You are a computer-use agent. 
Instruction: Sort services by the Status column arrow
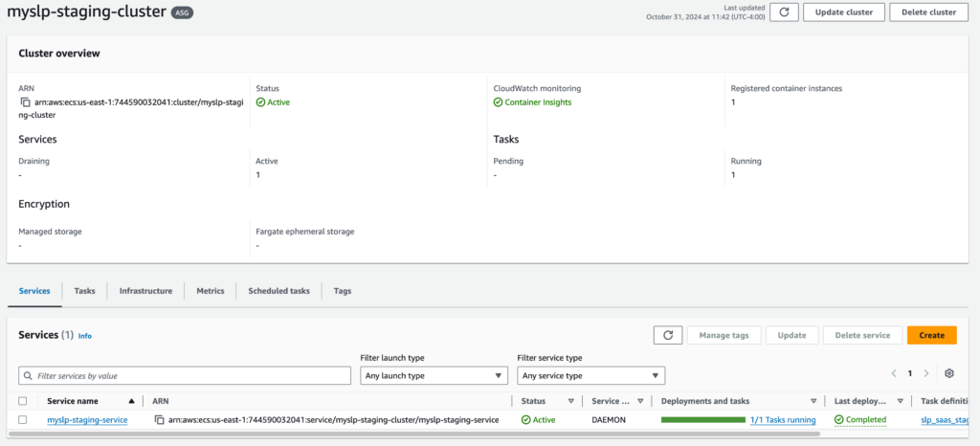click(x=570, y=401)
